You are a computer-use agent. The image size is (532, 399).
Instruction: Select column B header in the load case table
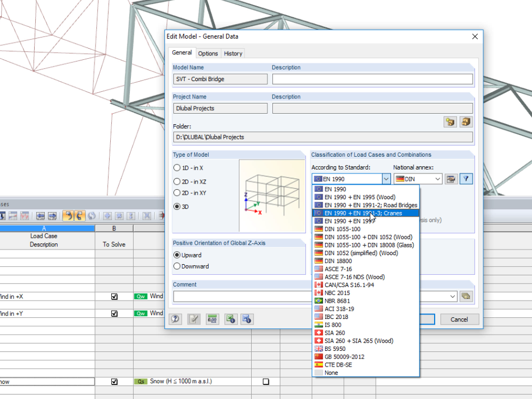pos(114,228)
